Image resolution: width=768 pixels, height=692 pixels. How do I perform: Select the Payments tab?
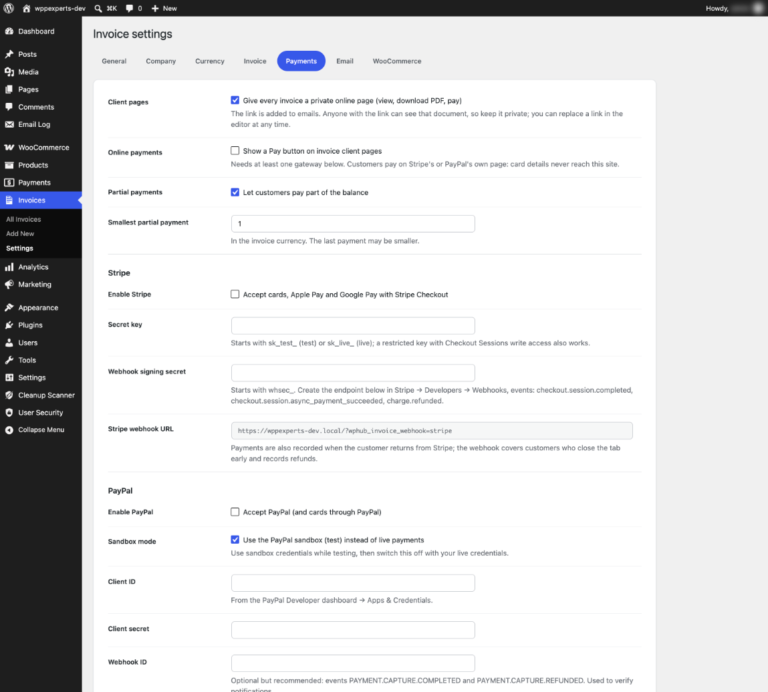click(301, 61)
